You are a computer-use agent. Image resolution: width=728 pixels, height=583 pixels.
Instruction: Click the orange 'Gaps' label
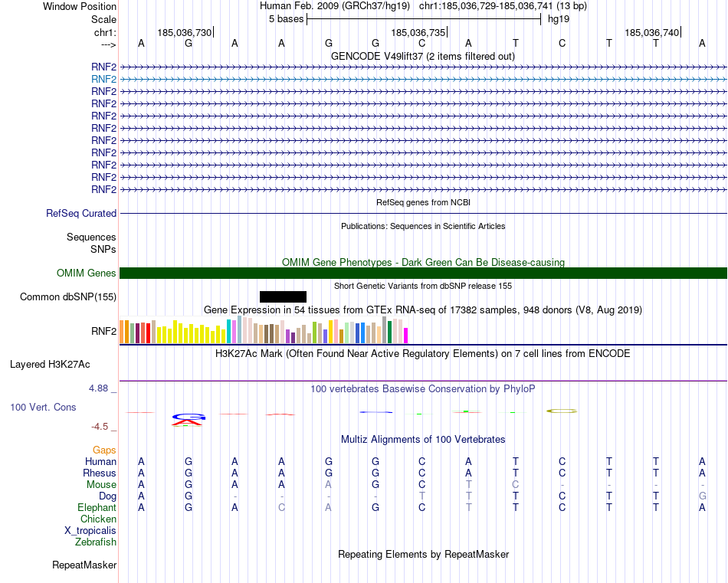(104, 450)
